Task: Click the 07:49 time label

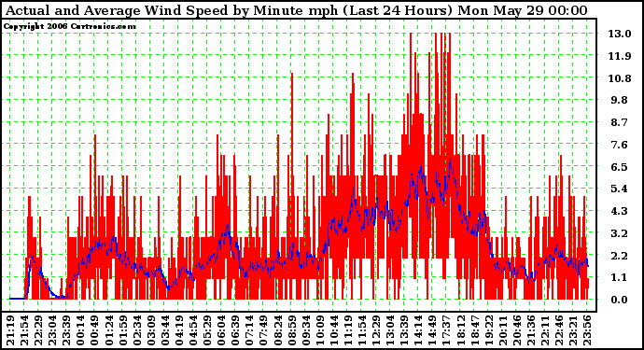Action: [x=263, y=330]
